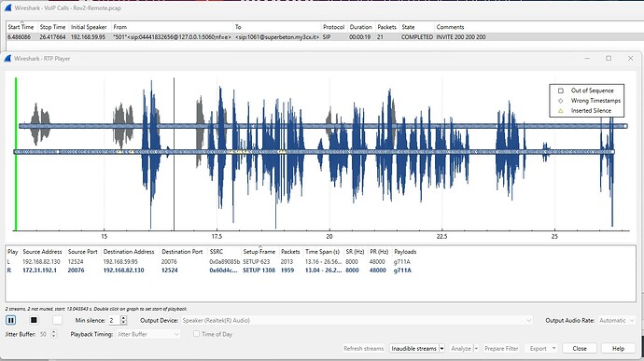Click the blank button next to Stop

(x=58, y=320)
